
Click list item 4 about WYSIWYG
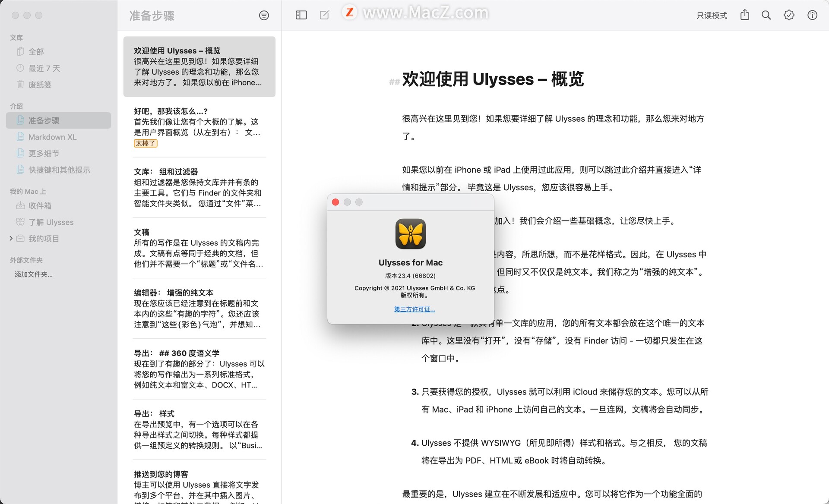tap(560, 451)
